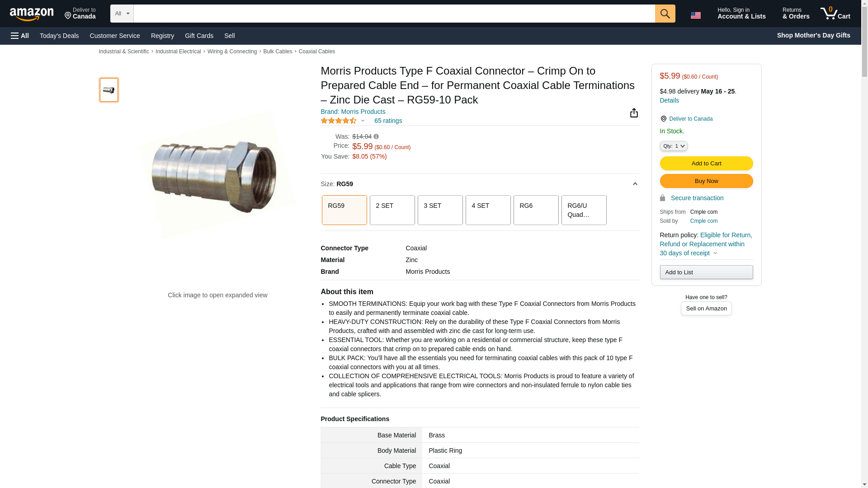Choose the 4 SET size option
868x488 pixels.
tap(488, 210)
